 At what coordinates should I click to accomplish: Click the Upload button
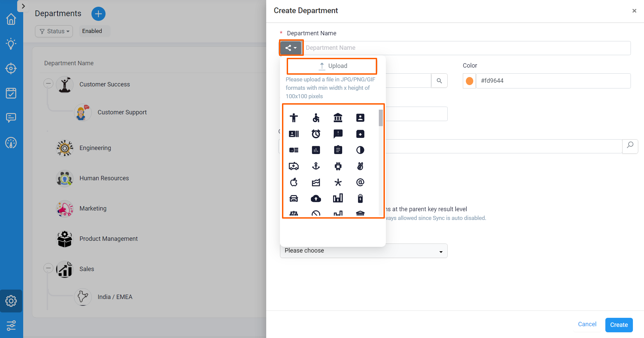pos(332,66)
